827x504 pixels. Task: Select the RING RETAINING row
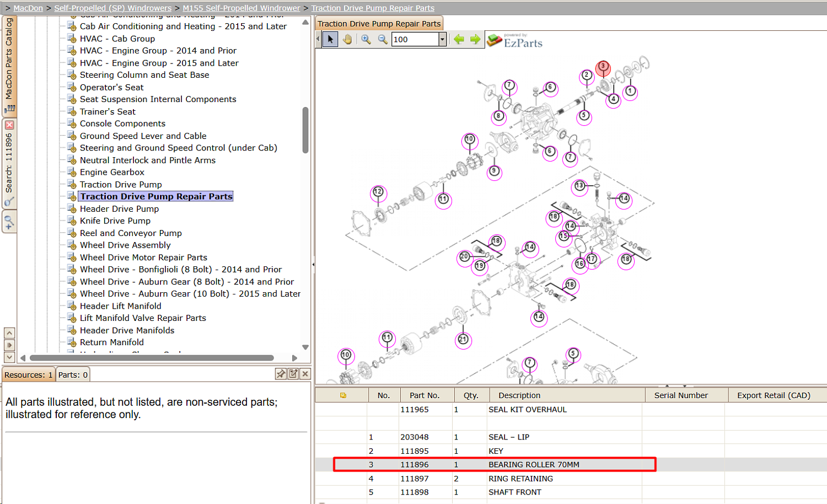571,479
